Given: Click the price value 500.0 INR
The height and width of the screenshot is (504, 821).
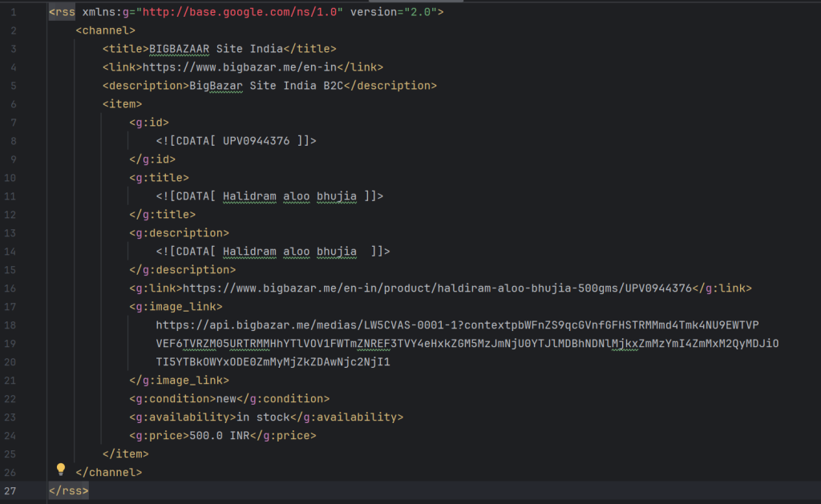Looking at the screenshot, I should (220, 435).
